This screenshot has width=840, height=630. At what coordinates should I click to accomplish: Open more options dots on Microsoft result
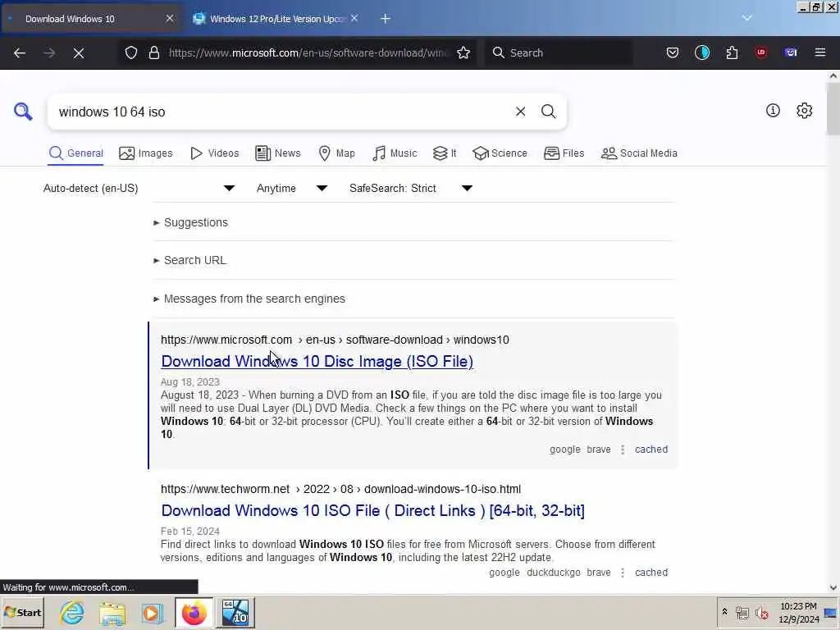click(x=623, y=450)
